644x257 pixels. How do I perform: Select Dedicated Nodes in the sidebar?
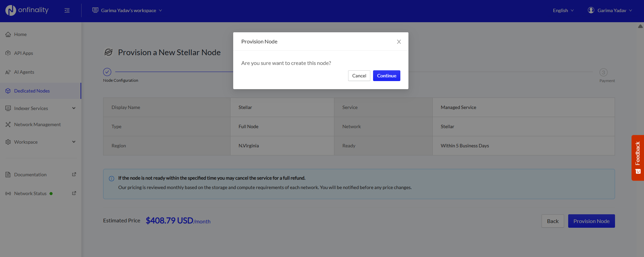pos(40,91)
